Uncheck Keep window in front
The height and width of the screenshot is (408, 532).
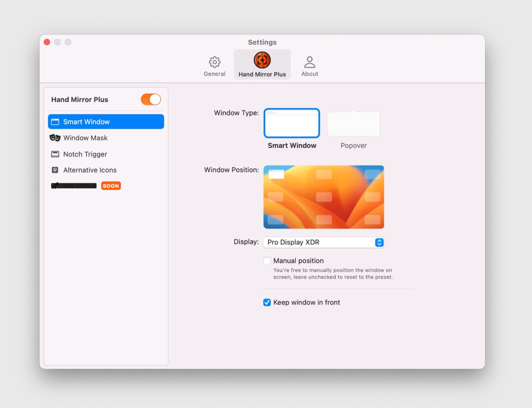click(267, 302)
